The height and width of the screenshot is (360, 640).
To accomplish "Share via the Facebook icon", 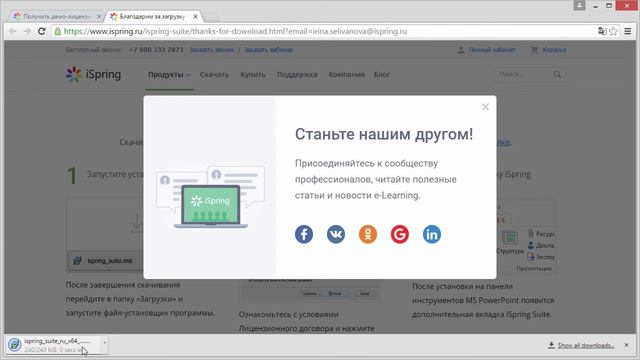I will [304, 234].
